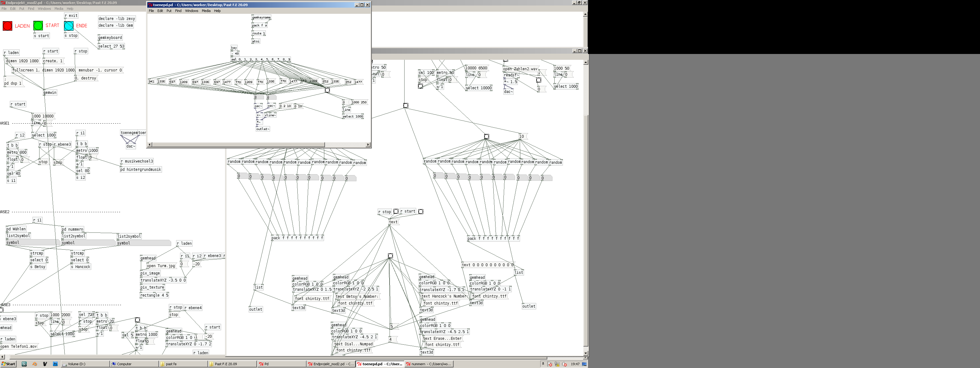This screenshot has width=980, height=368.
Task: Click 'text Hancock's Number:' object
Action: [445, 296]
